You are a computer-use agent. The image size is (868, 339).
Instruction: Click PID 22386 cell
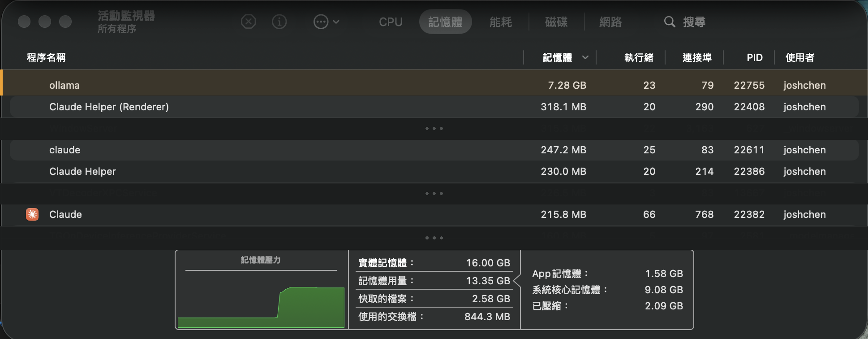click(x=749, y=171)
